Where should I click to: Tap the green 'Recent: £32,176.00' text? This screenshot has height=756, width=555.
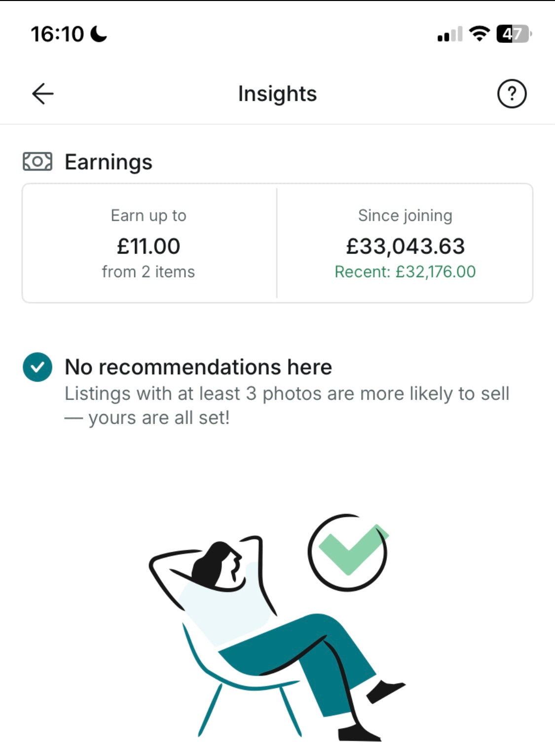tap(405, 272)
